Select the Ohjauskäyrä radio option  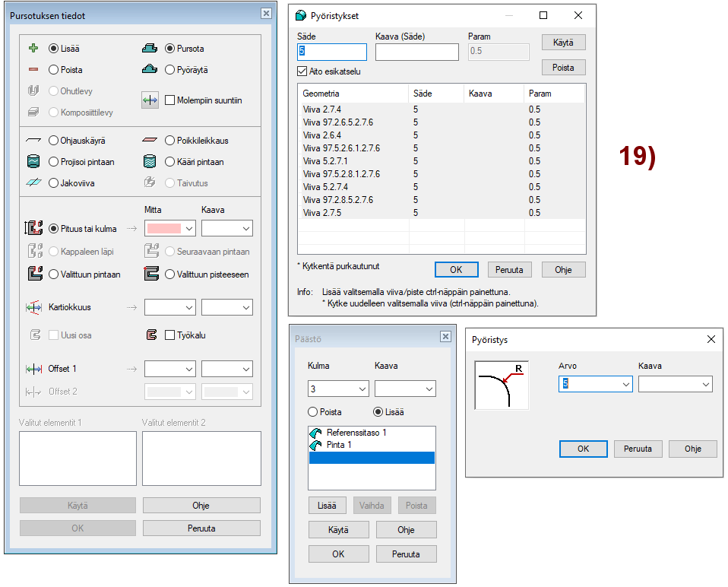pyautogui.click(x=53, y=141)
